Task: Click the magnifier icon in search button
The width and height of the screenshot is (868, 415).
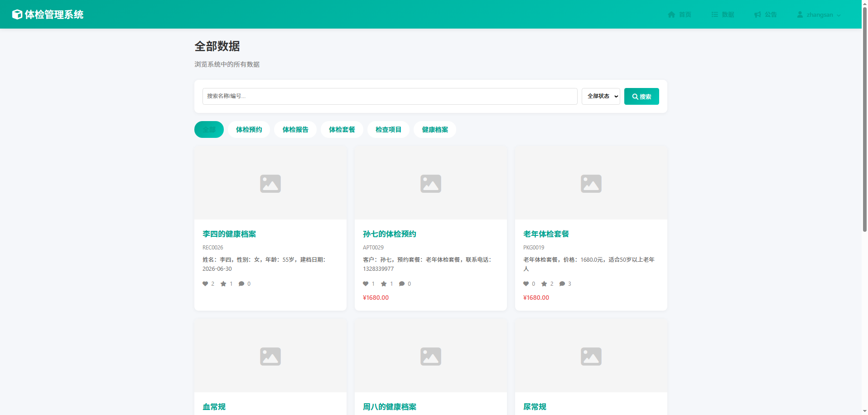Action: [x=635, y=97]
